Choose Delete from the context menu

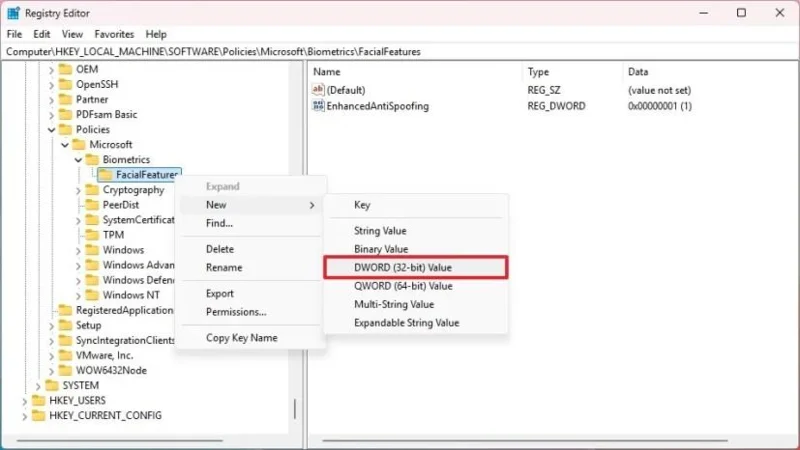coord(251,249)
